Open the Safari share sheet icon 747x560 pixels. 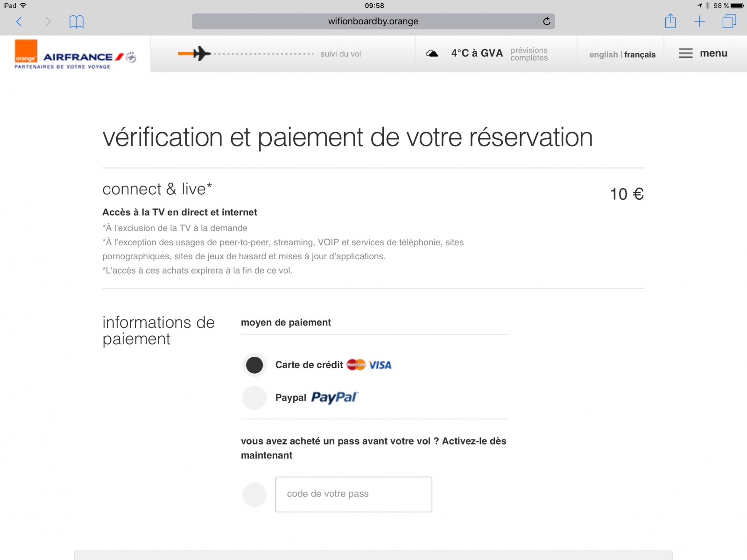[670, 21]
